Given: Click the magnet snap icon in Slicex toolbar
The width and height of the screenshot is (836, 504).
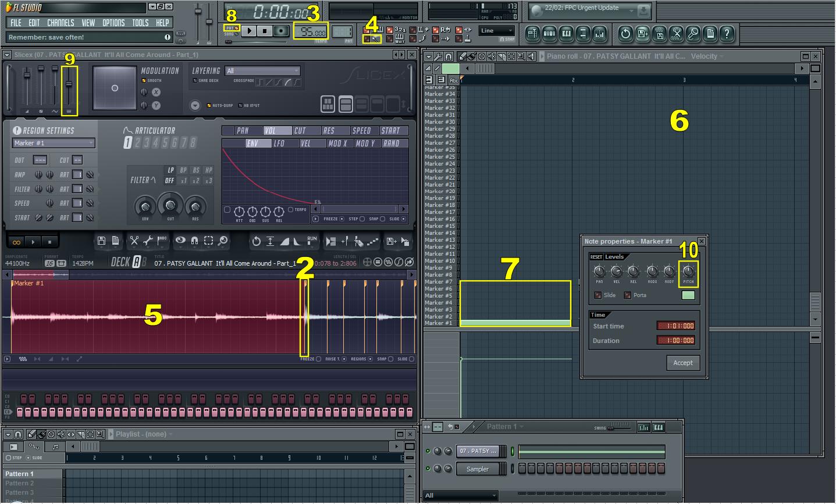Looking at the screenshot, I should [194, 241].
